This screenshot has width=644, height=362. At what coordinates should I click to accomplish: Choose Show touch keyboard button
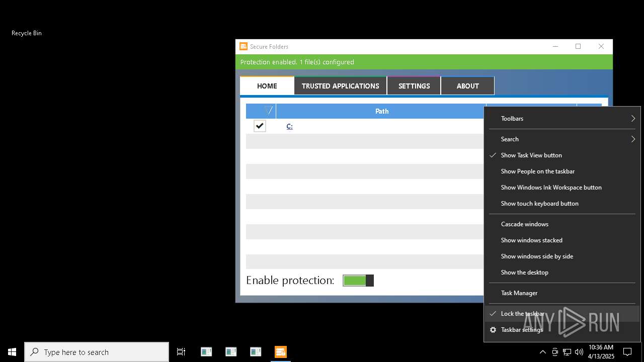pyautogui.click(x=562, y=204)
